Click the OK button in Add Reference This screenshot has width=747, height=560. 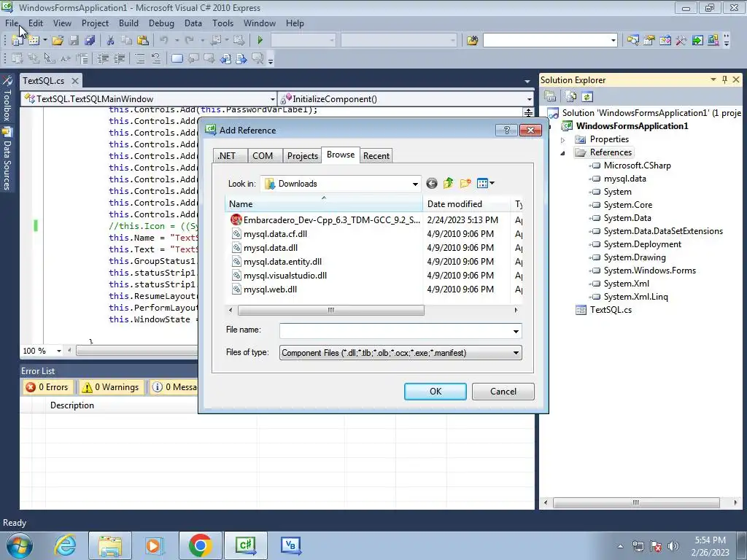pyautogui.click(x=436, y=392)
